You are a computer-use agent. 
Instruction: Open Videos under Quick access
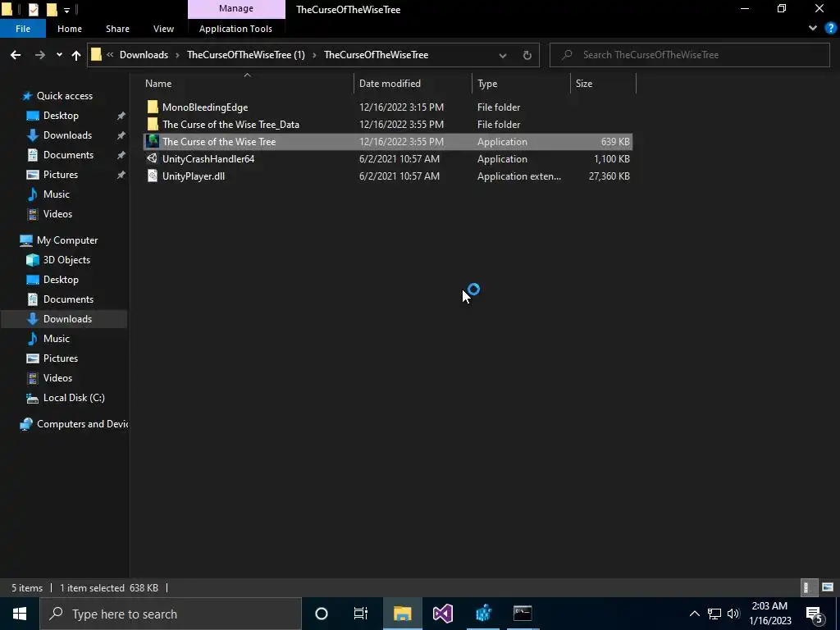[57, 214]
